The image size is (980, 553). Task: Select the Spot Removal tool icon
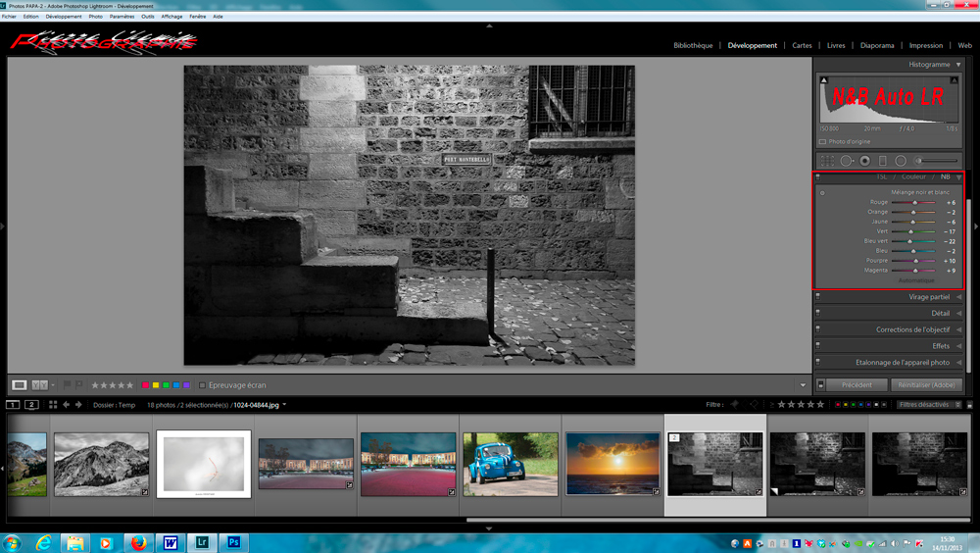coord(846,161)
